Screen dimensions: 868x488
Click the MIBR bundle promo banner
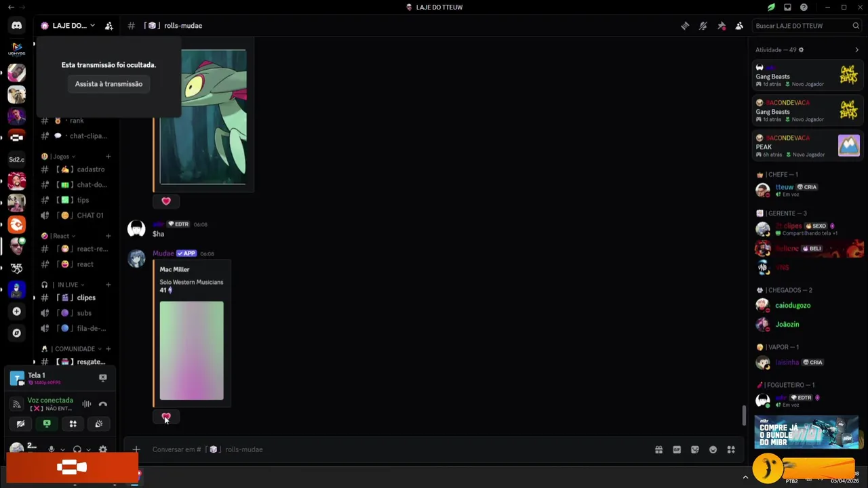coord(806,432)
